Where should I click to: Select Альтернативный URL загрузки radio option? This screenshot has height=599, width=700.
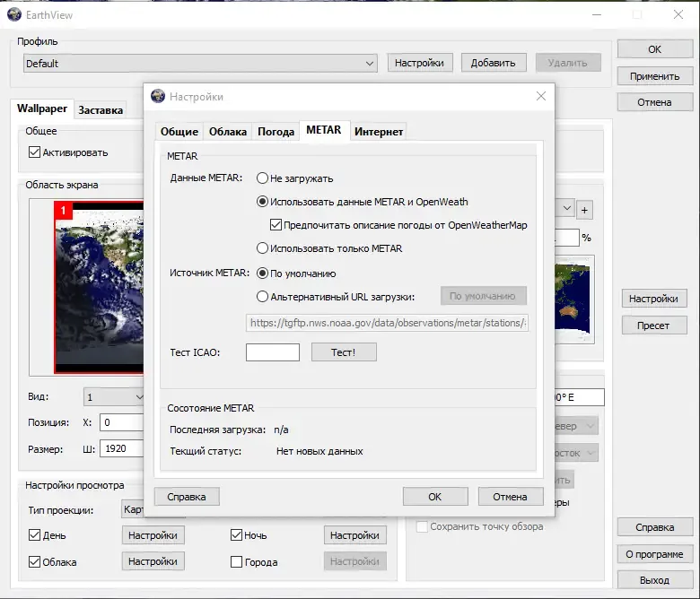(x=262, y=296)
